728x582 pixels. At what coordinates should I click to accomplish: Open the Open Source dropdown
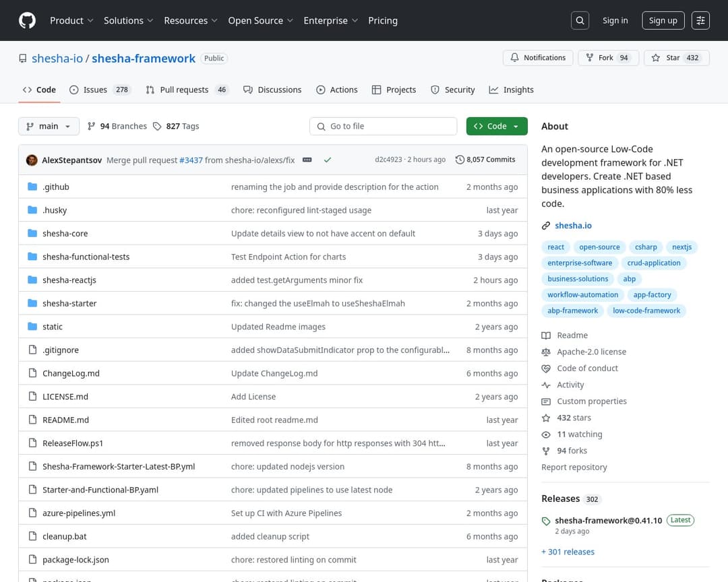point(260,20)
